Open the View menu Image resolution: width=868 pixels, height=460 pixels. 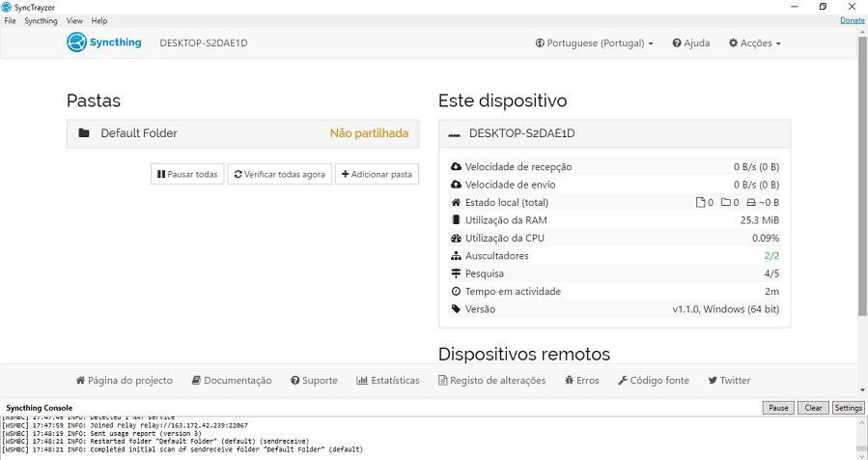click(x=74, y=20)
